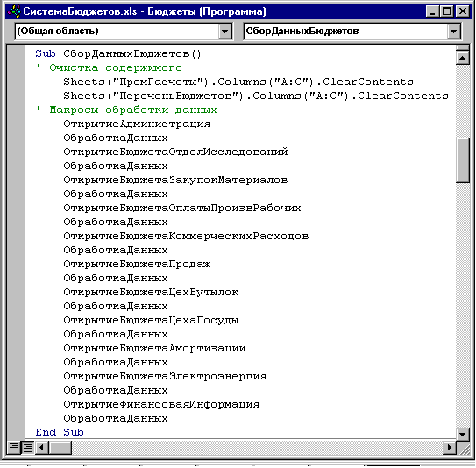476x468 pixels.
Task: Click the horizontal scrollbar left arrow
Action: tap(42, 447)
